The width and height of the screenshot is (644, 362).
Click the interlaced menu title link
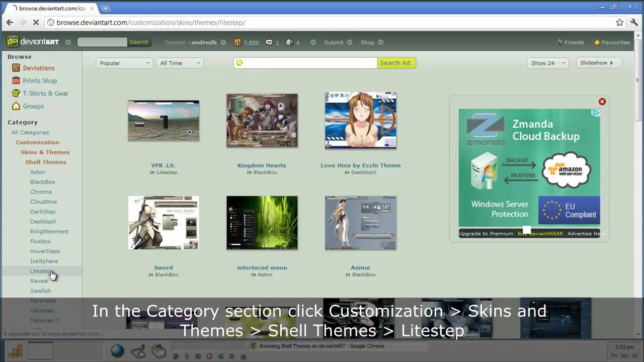tap(262, 267)
